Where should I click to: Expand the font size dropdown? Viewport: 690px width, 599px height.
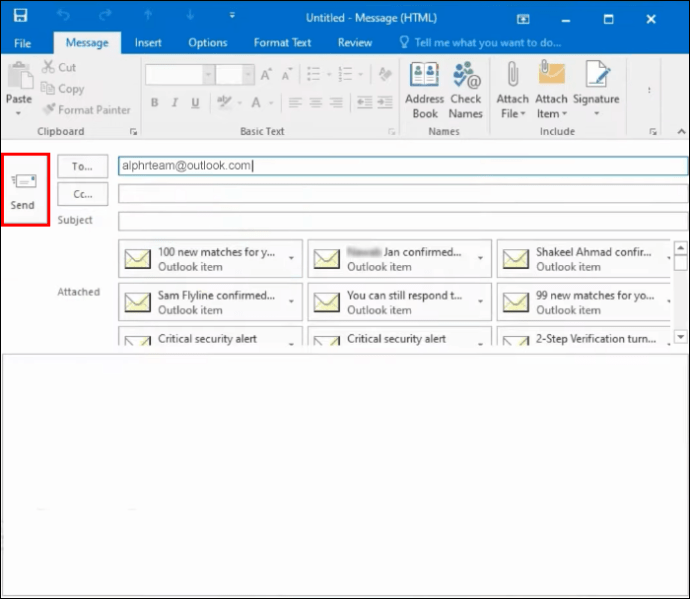247,75
